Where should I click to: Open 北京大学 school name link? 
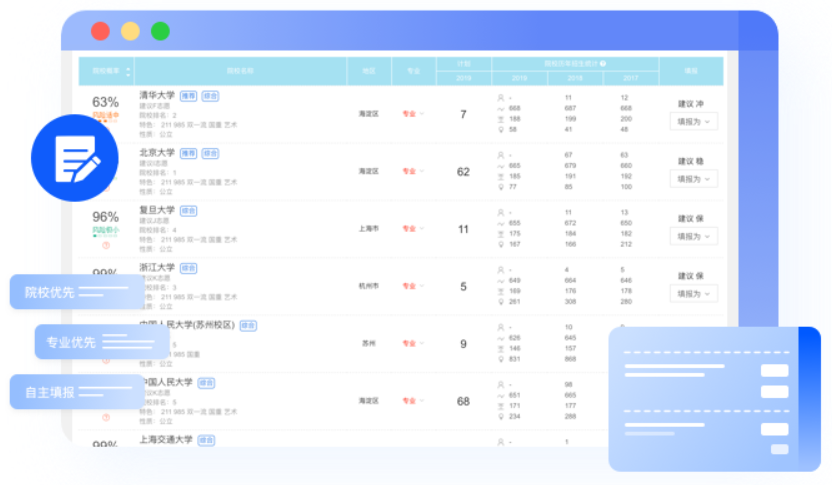(157, 152)
